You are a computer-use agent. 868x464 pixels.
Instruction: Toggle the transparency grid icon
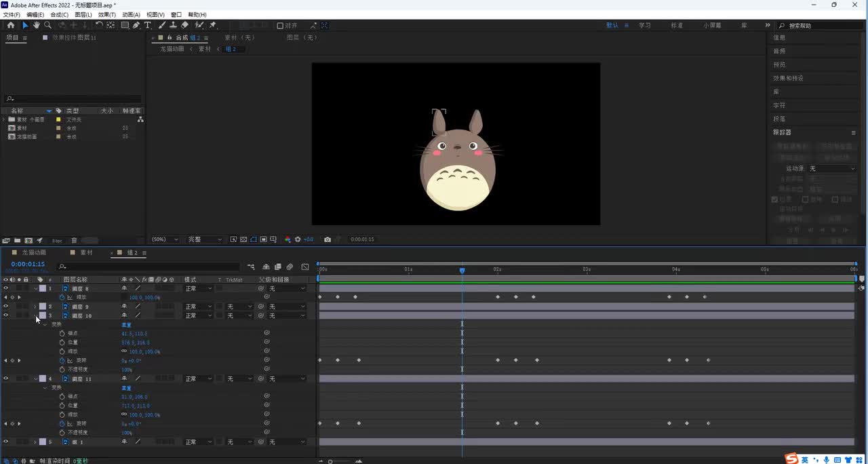(x=243, y=239)
